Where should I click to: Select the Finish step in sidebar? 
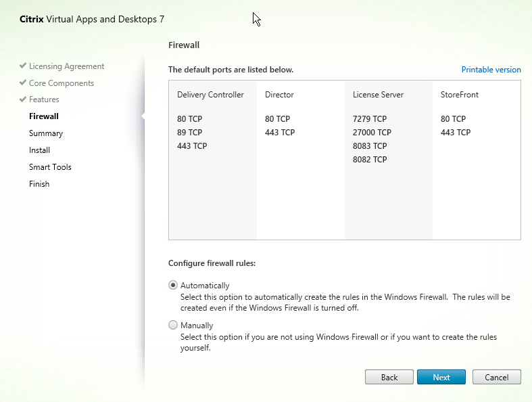tap(39, 184)
